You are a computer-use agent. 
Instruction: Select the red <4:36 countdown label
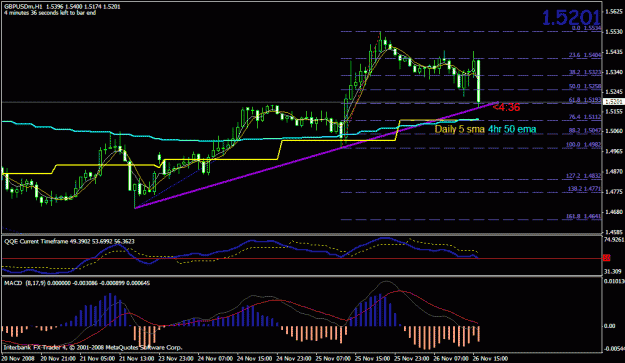(506, 107)
